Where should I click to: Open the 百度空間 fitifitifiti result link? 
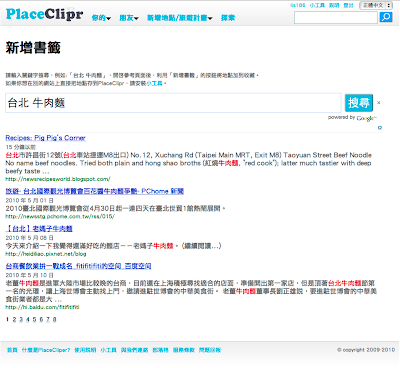78,266
